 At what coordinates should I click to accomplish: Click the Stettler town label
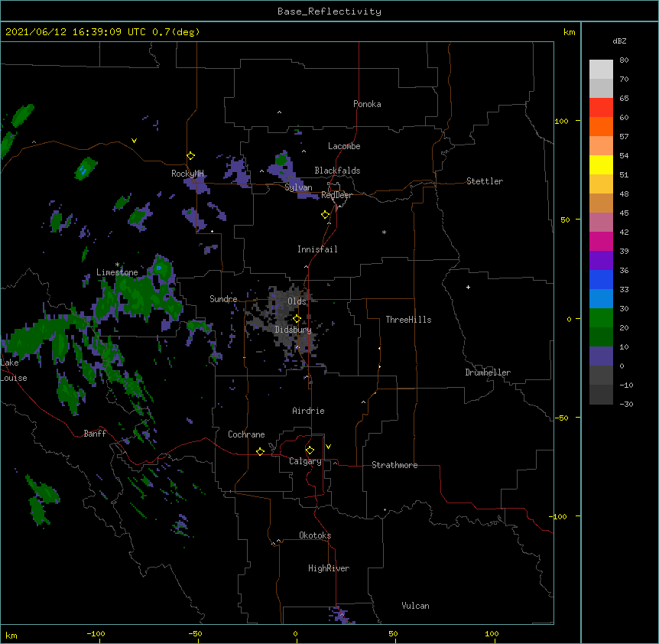485,181
